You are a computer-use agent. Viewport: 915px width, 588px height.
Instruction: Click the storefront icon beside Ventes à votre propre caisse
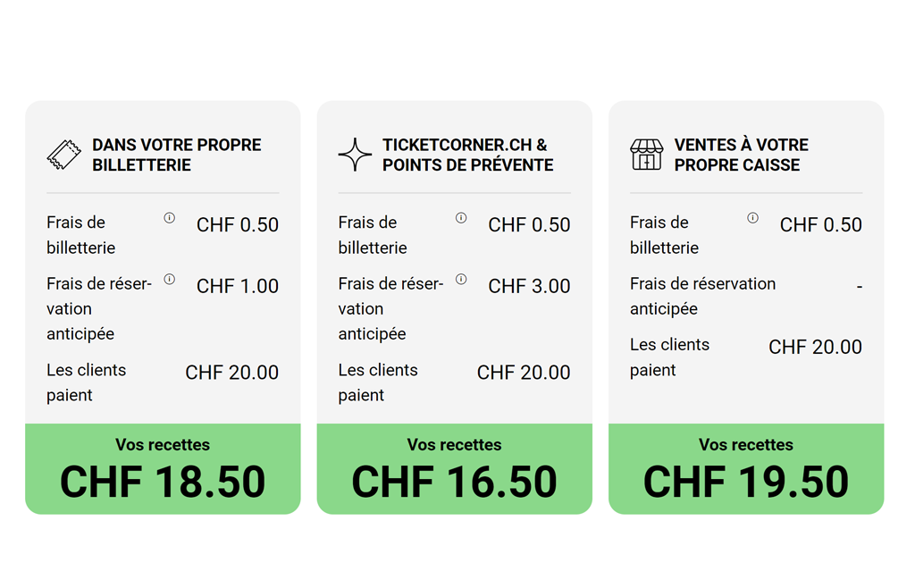pos(646,155)
